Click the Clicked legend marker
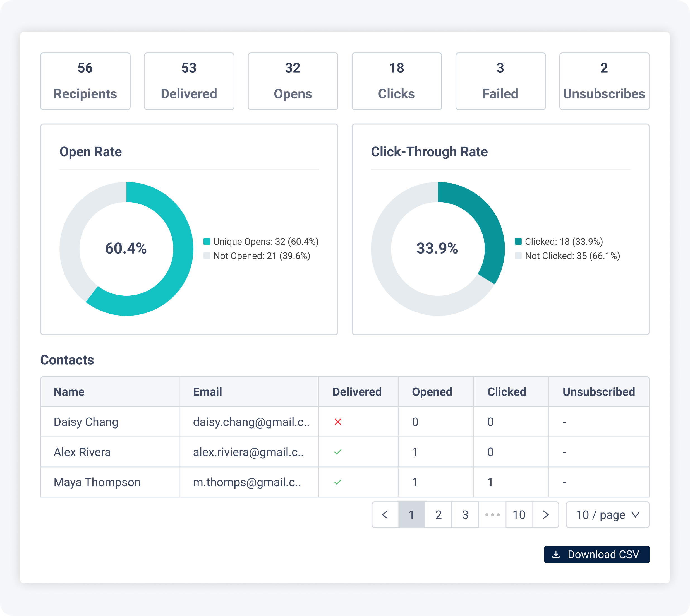This screenshot has width=690, height=616. [x=518, y=241]
